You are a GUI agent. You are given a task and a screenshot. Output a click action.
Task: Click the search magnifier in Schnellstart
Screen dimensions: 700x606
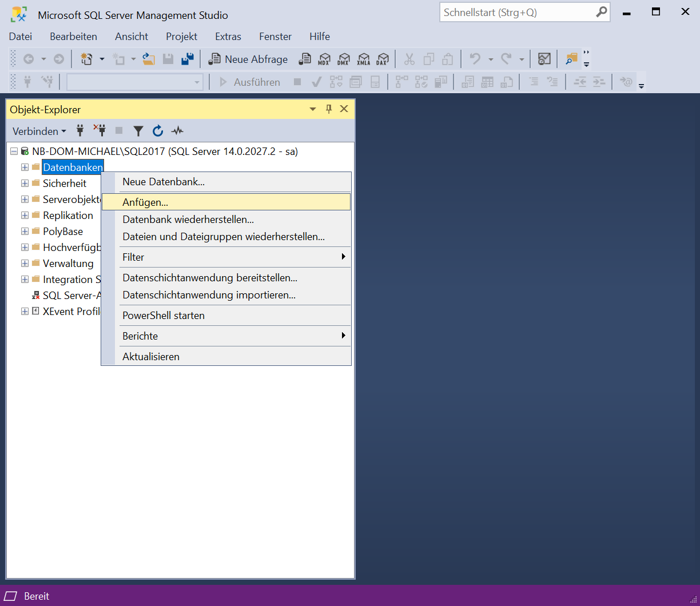602,12
